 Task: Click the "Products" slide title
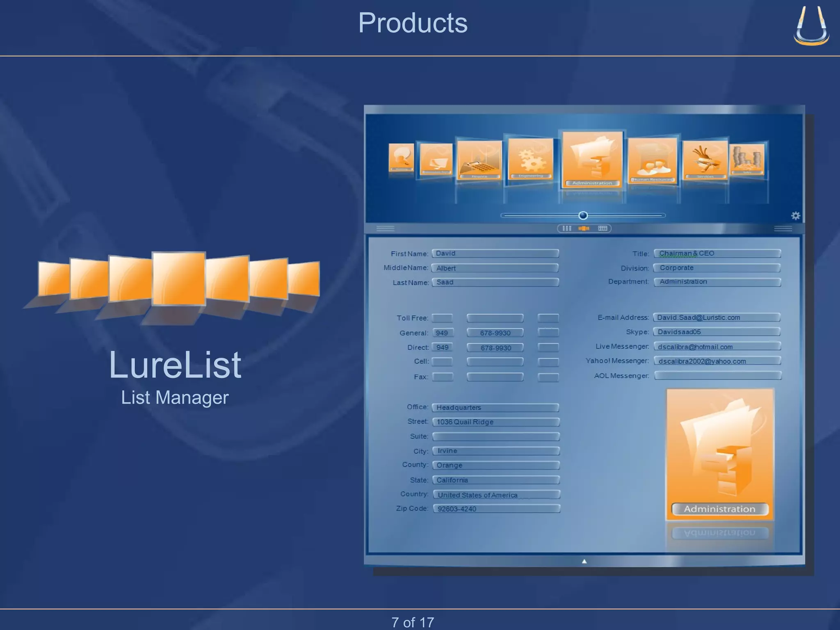point(413,23)
